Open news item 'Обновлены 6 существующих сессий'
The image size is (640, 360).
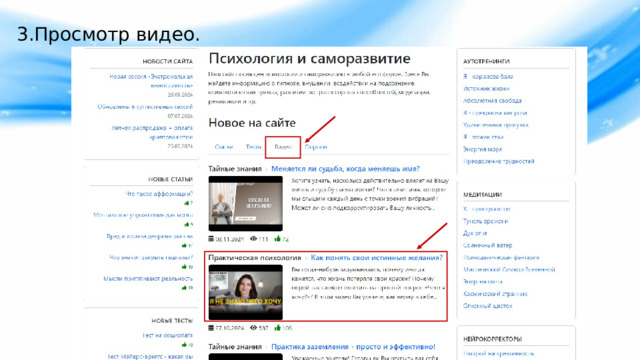(145, 107)
